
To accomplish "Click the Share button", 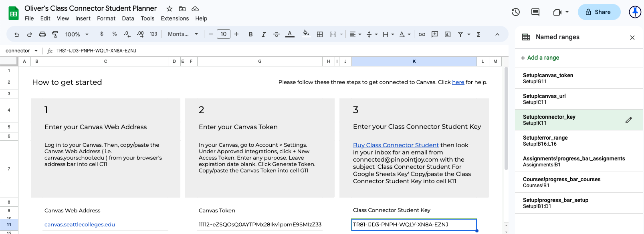I will (x=599, y=12).
